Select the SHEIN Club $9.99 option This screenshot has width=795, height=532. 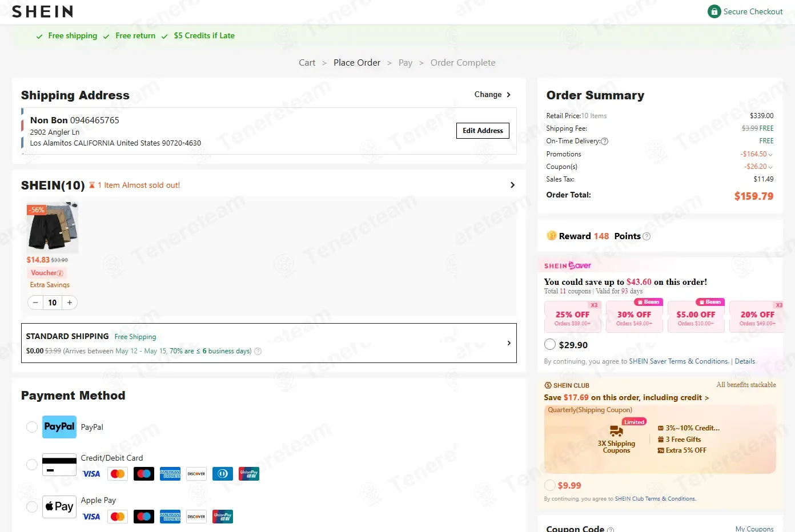point(550,485)
